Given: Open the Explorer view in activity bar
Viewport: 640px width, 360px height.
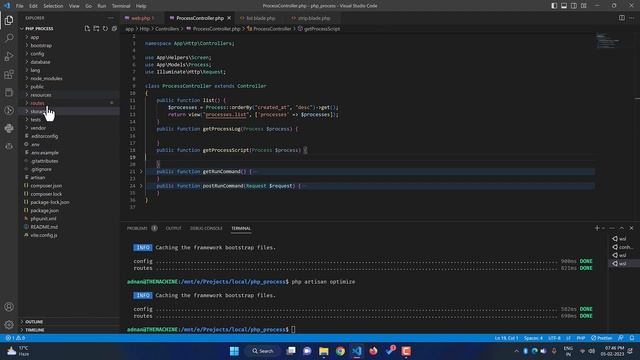Looking at the screenshot, I should coord(9,20).
